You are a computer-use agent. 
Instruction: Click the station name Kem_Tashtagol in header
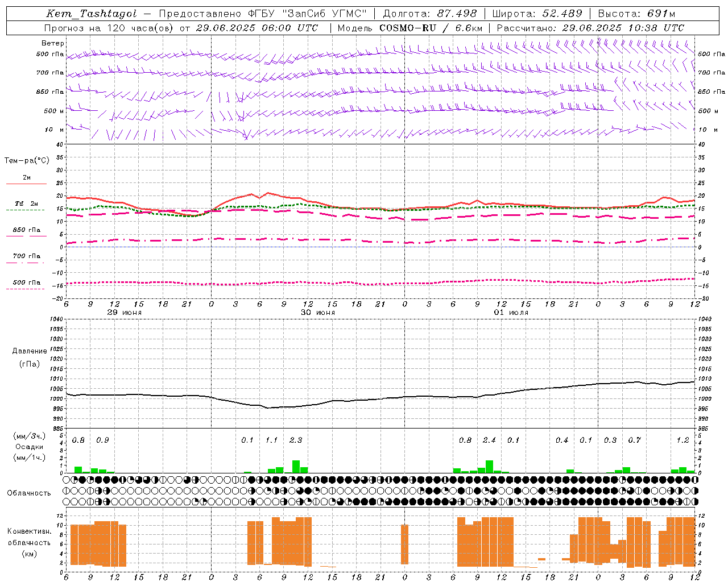coord(92,14)
